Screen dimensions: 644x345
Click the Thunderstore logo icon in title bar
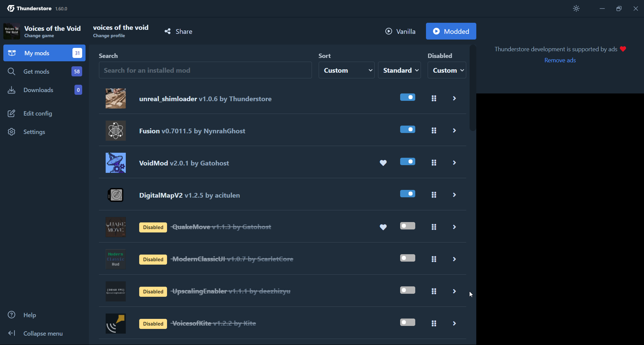[11, 8]
